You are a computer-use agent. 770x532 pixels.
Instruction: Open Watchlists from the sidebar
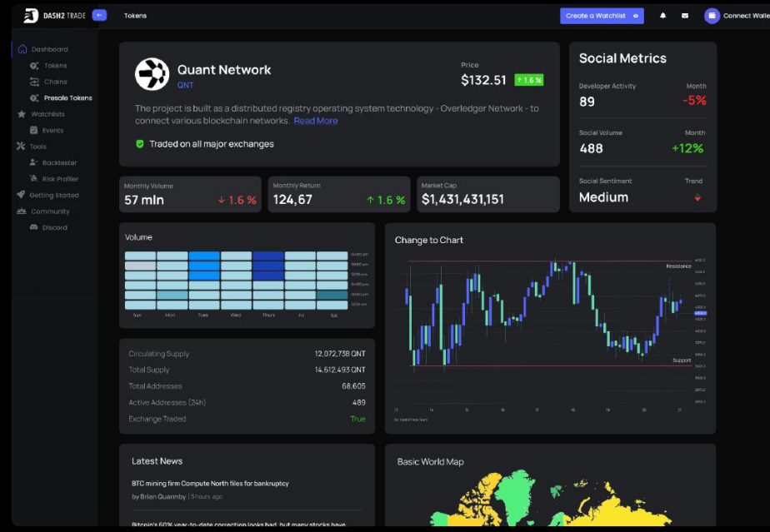(47, 114)
